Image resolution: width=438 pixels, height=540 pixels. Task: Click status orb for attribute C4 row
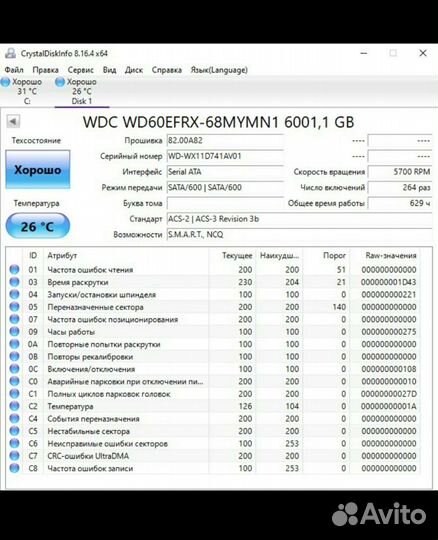[14, 418]
